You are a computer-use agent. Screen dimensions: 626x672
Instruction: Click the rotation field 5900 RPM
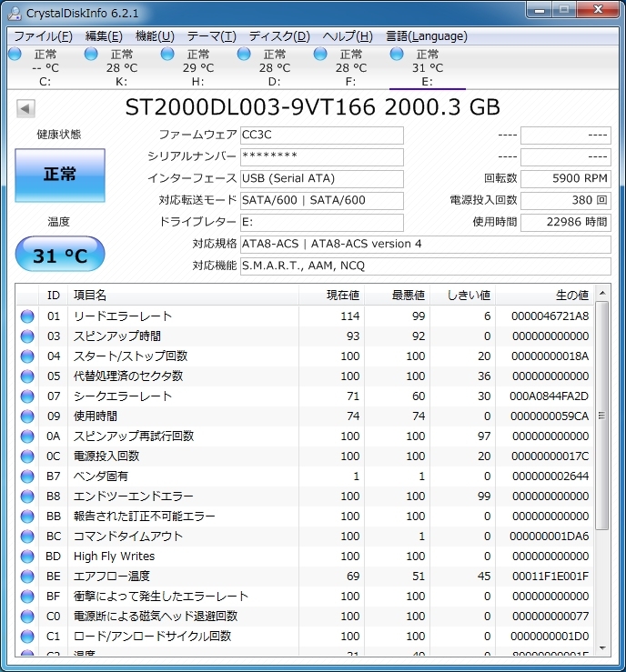[x=566, y=179]
